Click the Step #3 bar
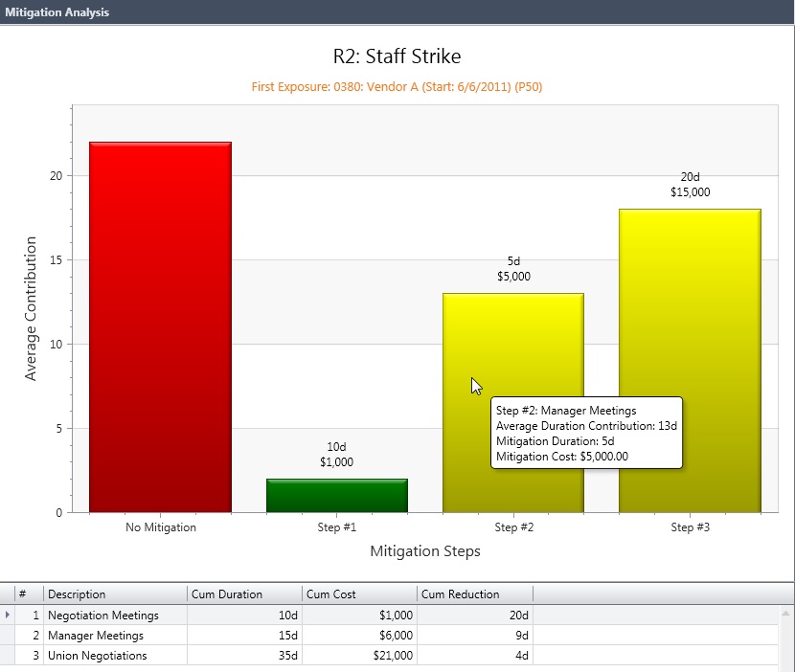The width and height of the screenshot is (795, 672). tap(689, 354)
